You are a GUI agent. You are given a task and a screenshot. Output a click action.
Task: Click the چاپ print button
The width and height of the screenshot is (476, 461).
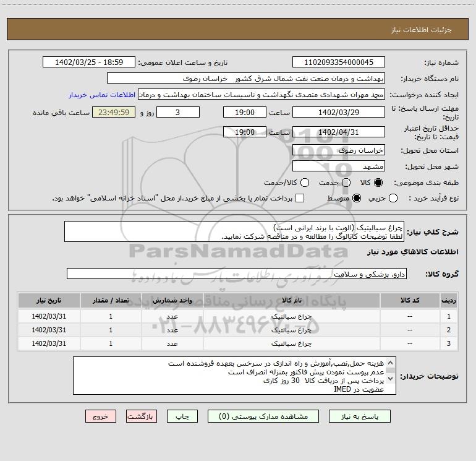pos(182,416)
